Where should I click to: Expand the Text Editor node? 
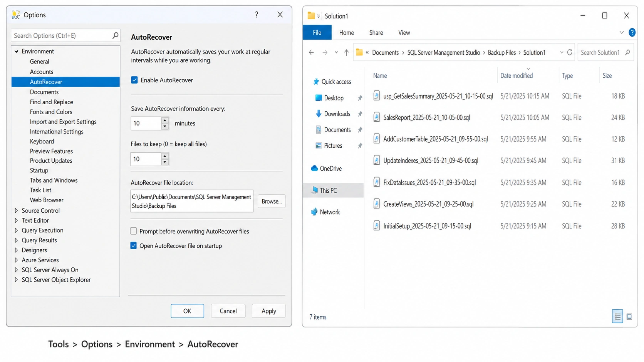click(16, 220)
